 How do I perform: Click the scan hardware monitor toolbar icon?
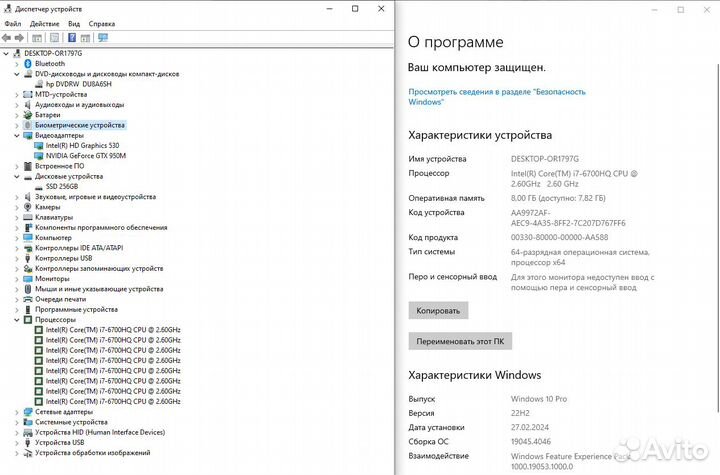tap(103, 38)
